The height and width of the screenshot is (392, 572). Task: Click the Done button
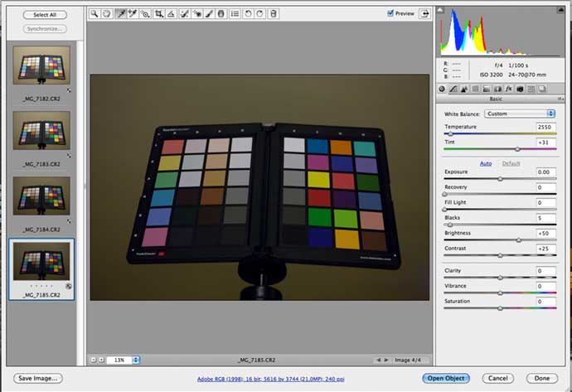[x=542, y=378]
